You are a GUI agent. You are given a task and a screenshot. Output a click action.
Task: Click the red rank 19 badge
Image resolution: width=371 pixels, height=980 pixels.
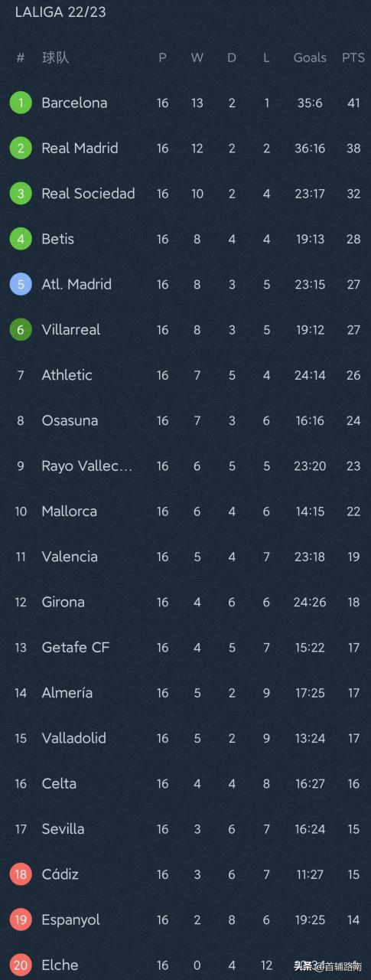21,920
